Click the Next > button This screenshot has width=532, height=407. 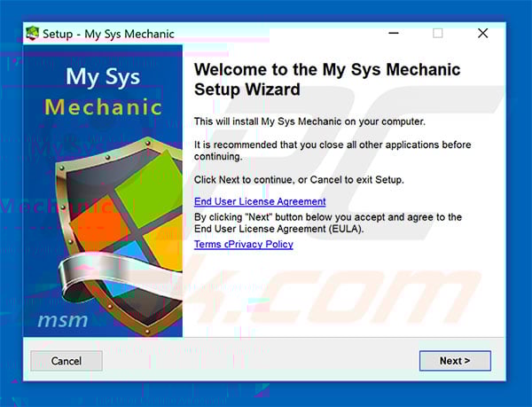(455, 361)
